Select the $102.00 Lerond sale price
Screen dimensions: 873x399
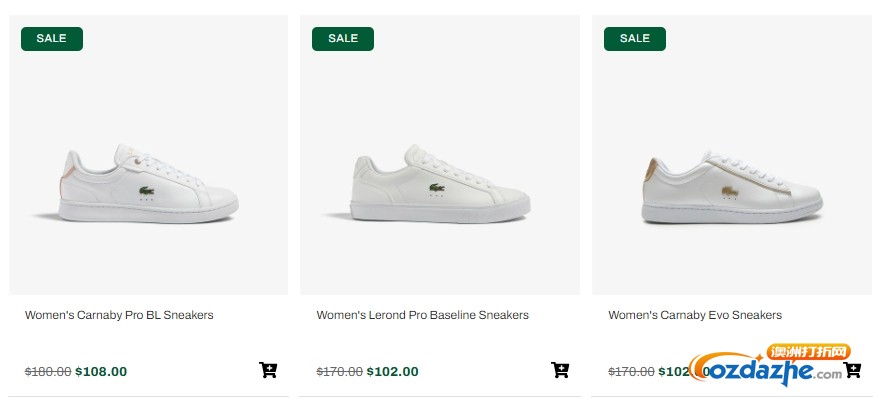click(393, 371)
